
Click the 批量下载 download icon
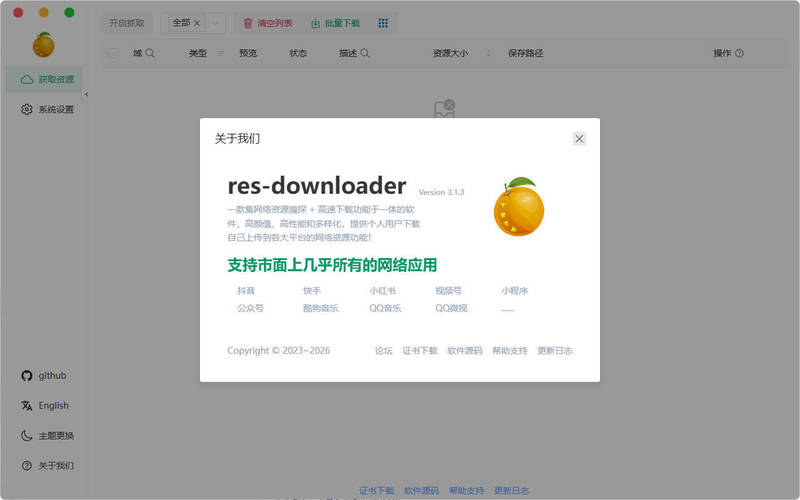click(x=316, y=23)
